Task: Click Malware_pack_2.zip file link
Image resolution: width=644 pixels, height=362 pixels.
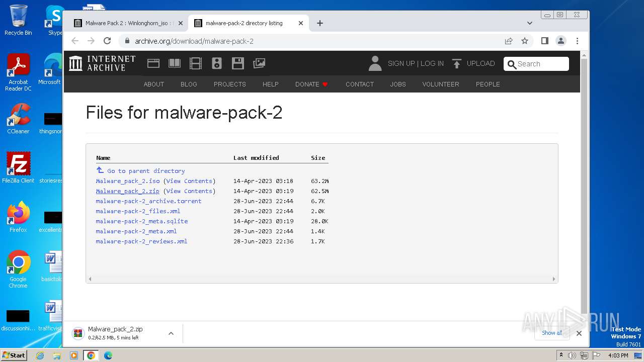Action: [128, 191]
